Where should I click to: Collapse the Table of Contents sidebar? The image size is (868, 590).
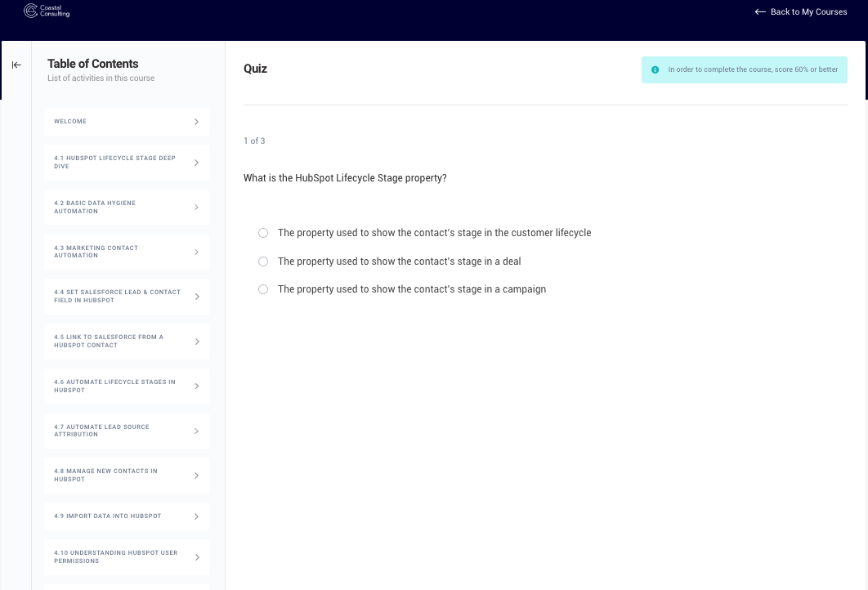pos(16,65)
